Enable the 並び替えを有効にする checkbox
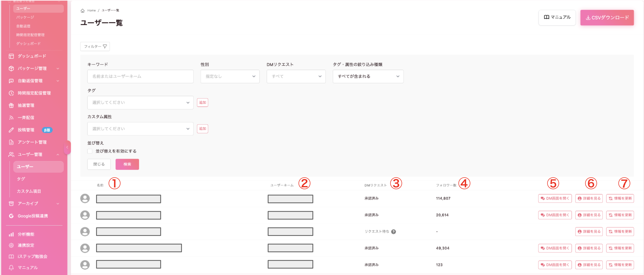 click(x=90, y=151)
